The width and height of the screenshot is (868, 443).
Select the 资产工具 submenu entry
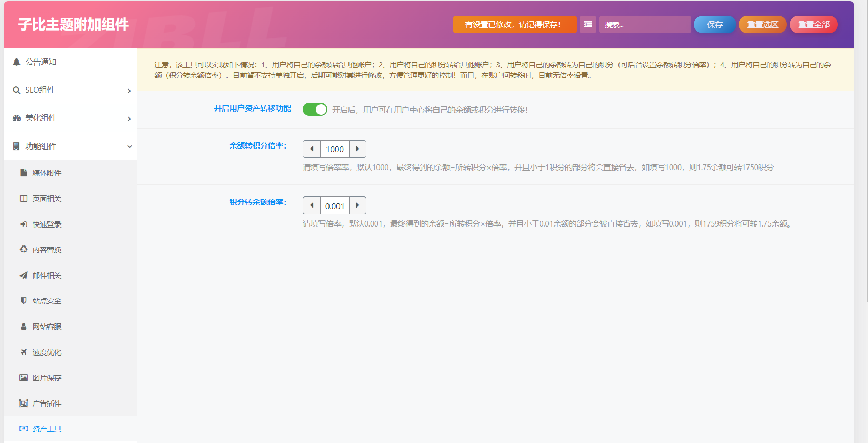71,429
